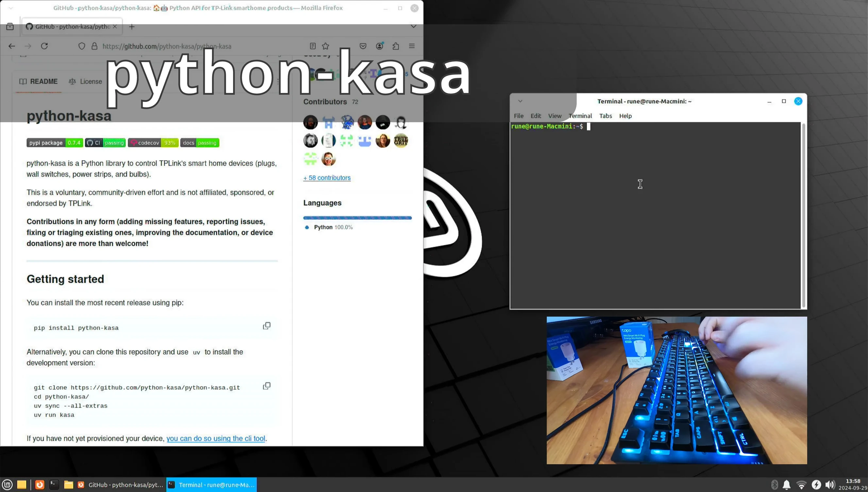Click the TRUE GRIT contributor avatar
Screen dimensions: 868x492
401,141
